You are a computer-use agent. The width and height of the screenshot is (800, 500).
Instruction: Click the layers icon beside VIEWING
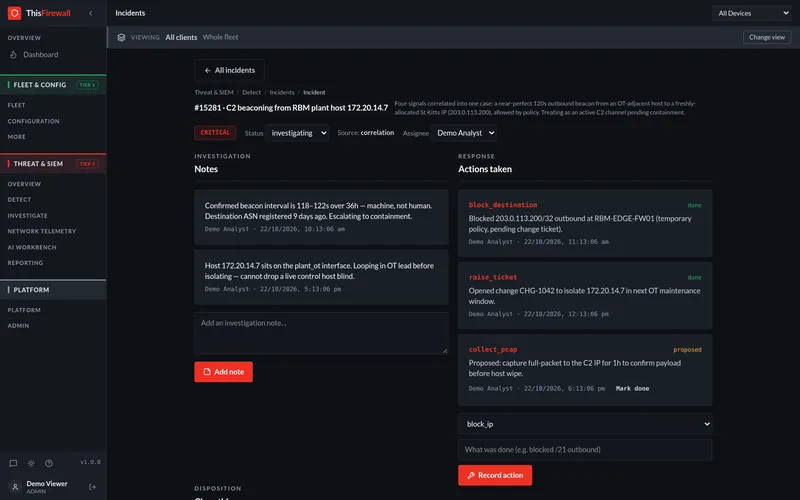(121, 37)
